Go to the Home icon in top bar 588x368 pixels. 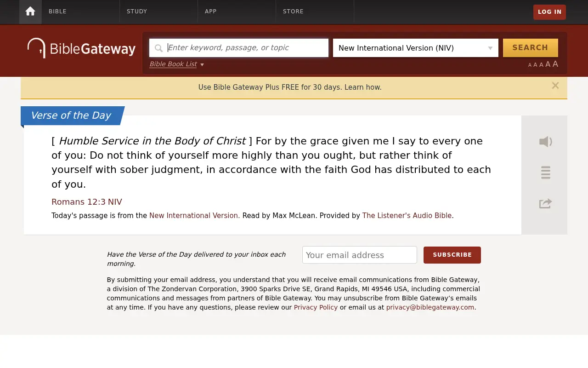(30, 11)
